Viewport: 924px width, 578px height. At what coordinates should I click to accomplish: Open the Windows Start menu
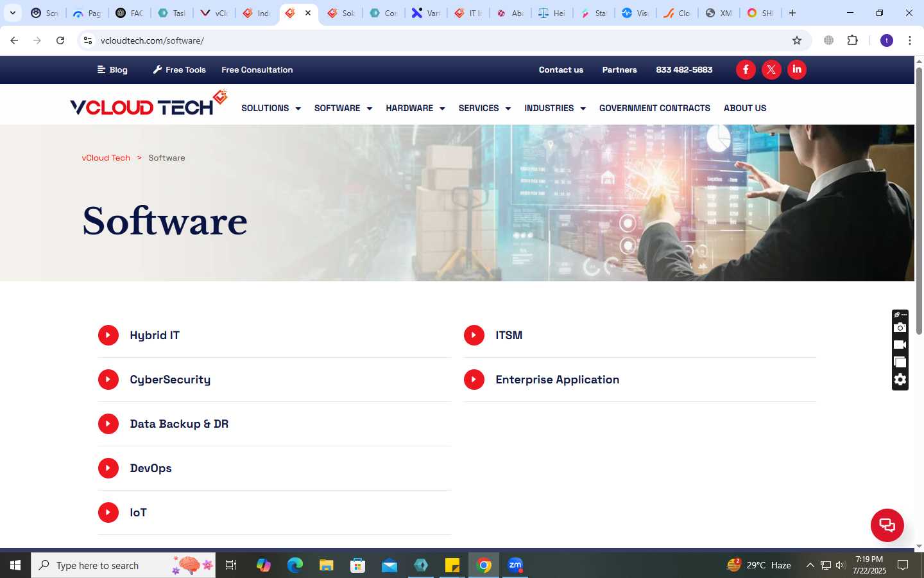pyautogui.click(x=15, y=565)
